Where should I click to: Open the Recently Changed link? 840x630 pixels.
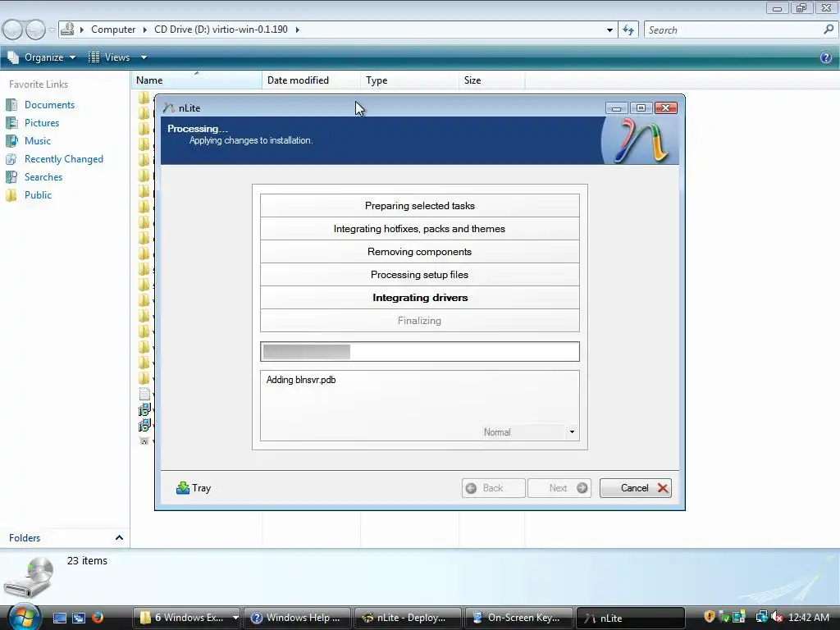click(64, 159)
